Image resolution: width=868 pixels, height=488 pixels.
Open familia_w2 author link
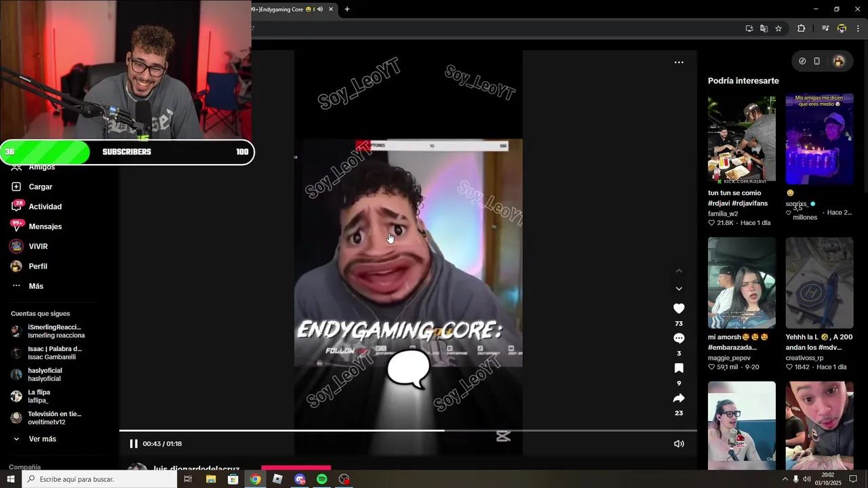click(x=723, y=213)
